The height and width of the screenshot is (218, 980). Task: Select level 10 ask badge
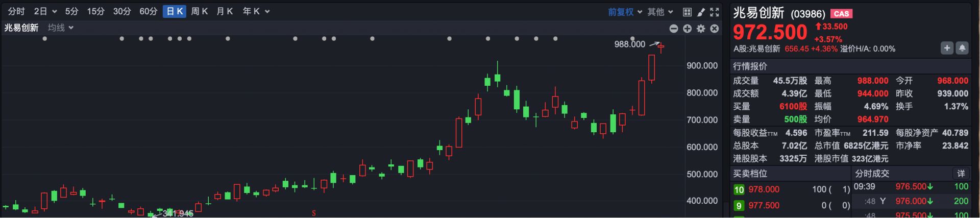[739, 189]
